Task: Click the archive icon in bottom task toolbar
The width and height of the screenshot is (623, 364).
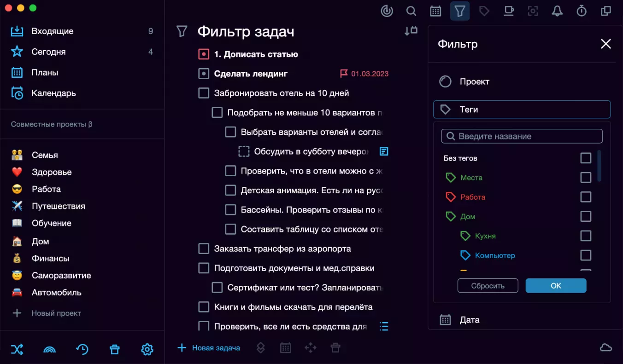Action: 335,348
